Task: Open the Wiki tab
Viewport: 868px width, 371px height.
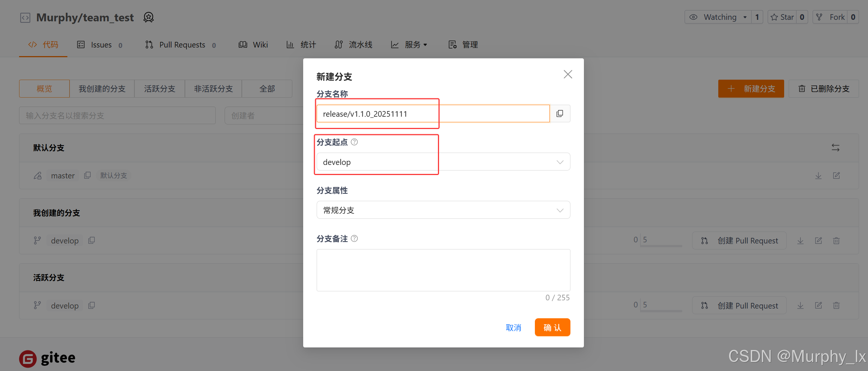Action: 253,45
